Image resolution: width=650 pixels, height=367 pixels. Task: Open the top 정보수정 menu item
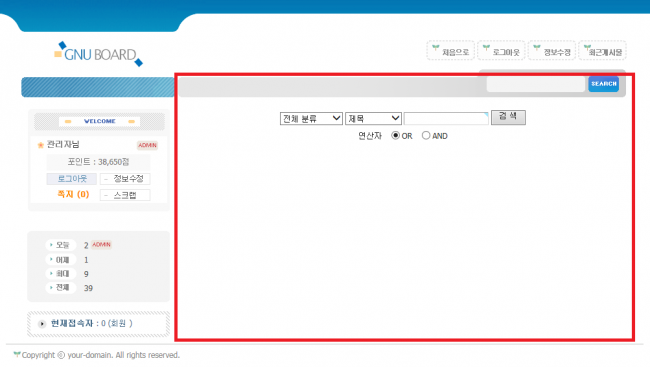[552, 51]
